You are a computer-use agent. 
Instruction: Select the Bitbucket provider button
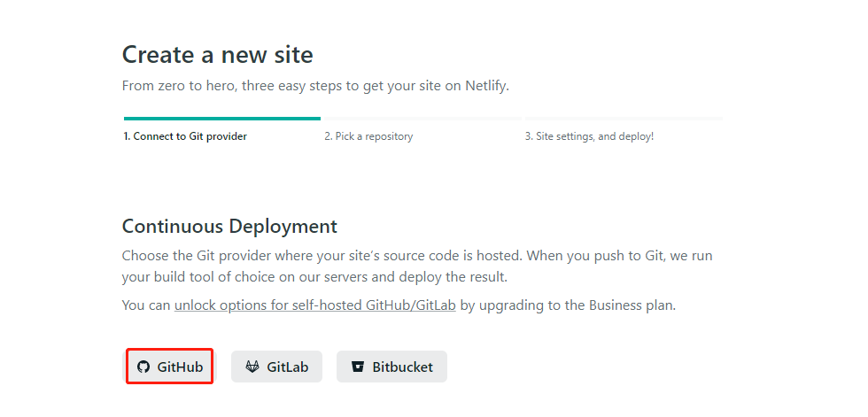pos(391,367)
